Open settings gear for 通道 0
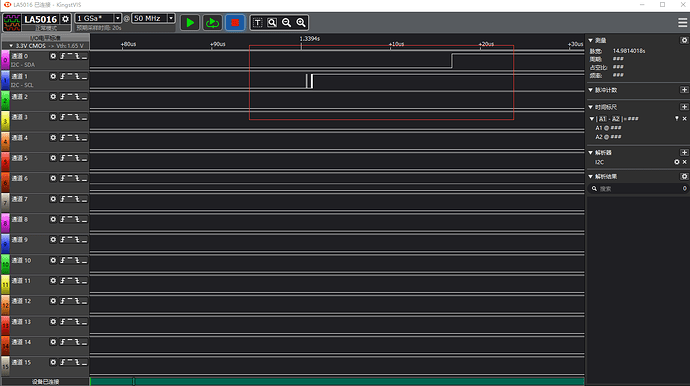 click(53, 56)
